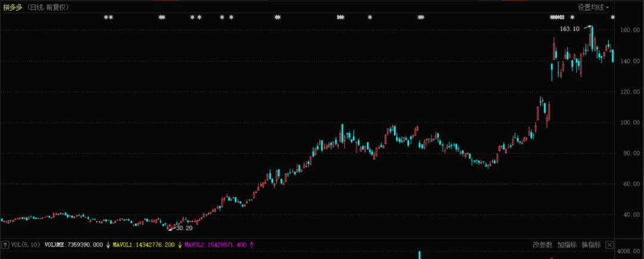This screenshot has height=259, width=644.
Task: Click the 换指标 button
Action: (x=591, y=245)
